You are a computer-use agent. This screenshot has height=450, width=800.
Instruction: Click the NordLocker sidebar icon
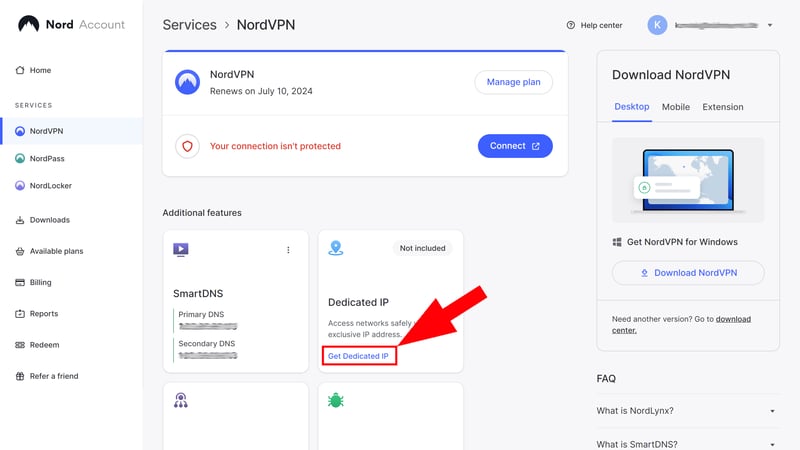tap(20, 186)
